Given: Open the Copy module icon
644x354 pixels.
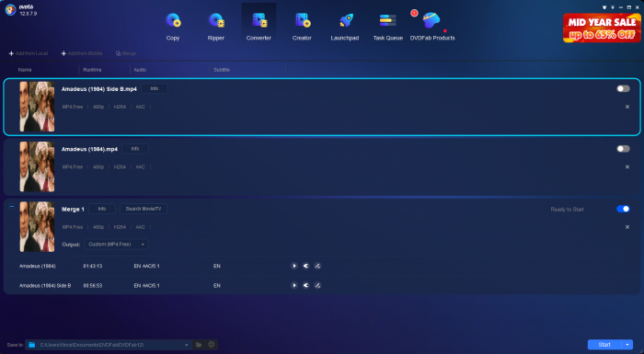Looking at the screenshot, I should click(x=173, y=20).
